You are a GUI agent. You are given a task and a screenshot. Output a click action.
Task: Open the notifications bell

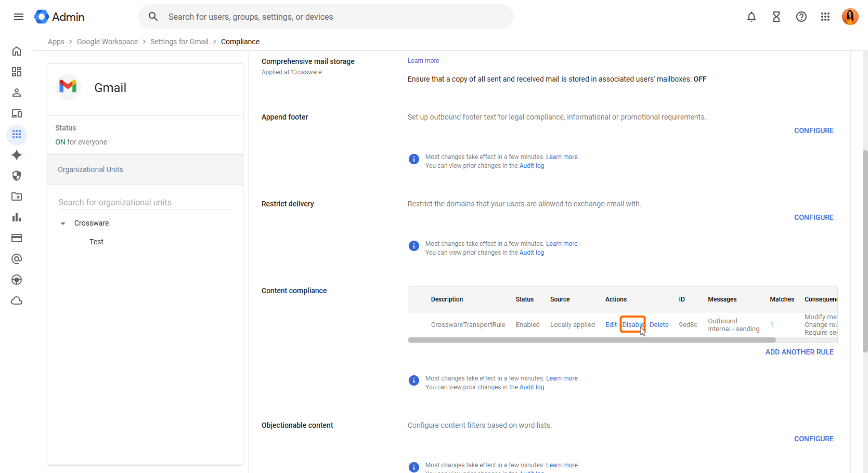751,17
